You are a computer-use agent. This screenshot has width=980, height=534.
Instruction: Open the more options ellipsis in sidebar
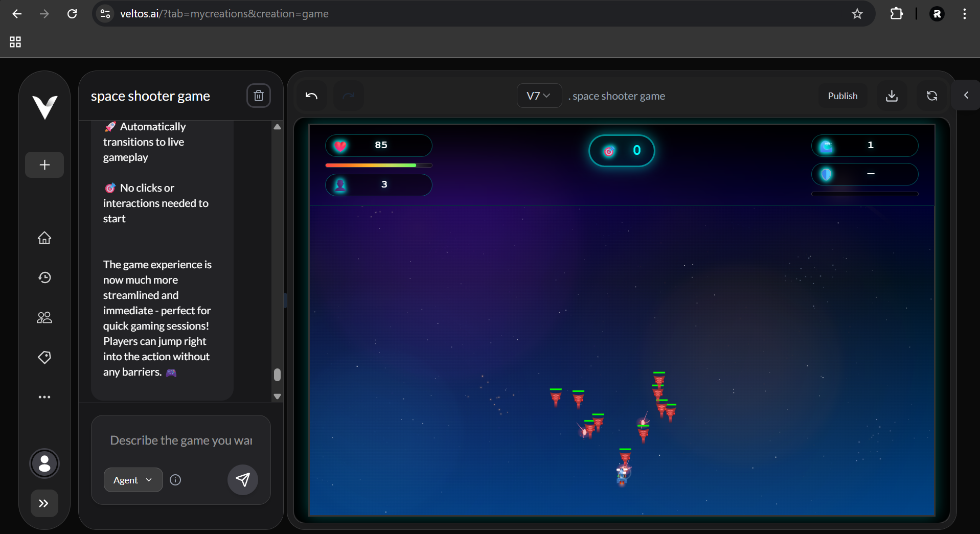(44, 397)
